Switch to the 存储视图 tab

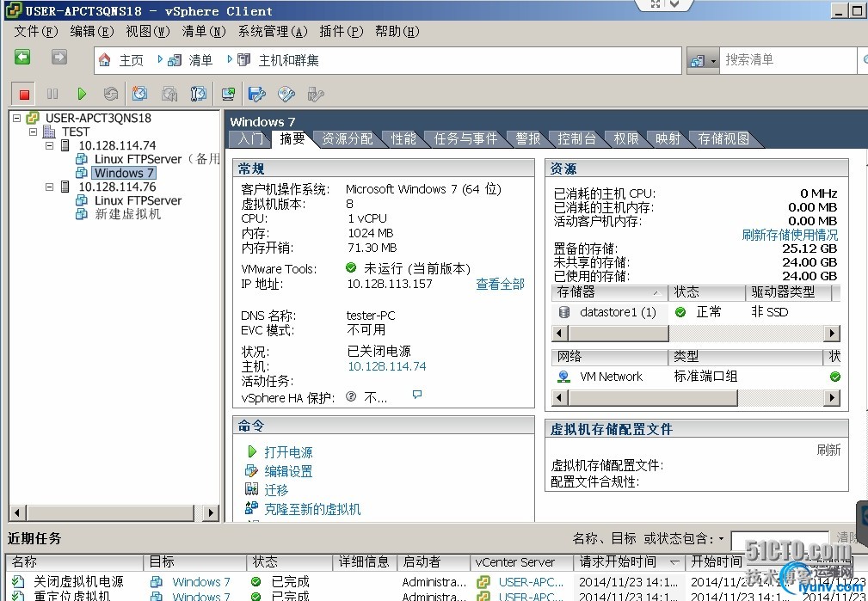(723, 139)
